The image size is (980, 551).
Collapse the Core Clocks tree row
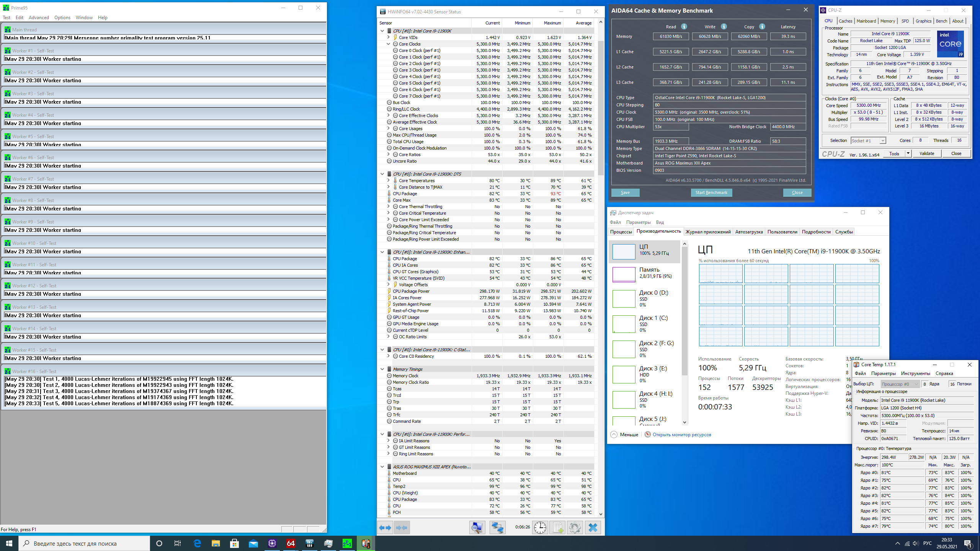pos(389,44)
